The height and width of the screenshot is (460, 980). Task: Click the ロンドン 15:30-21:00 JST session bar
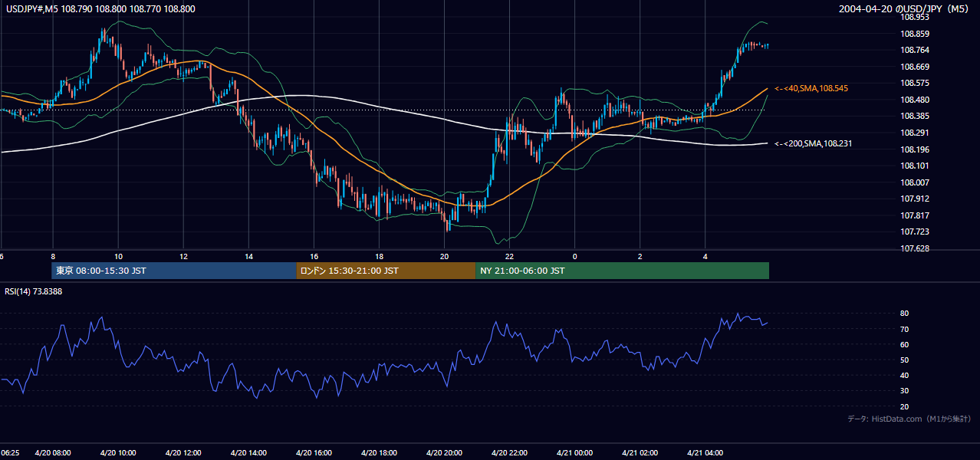click(x=386, y=271)
